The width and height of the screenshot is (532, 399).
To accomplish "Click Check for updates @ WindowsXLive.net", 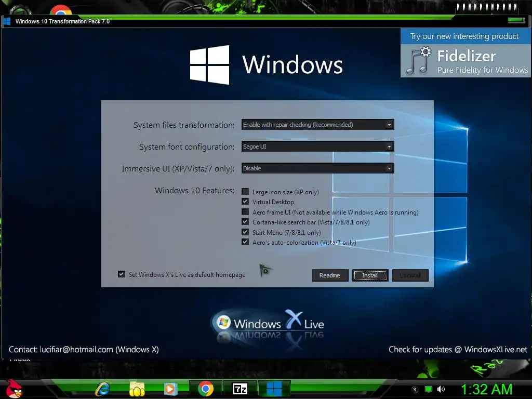I will [x=458, y=350].
